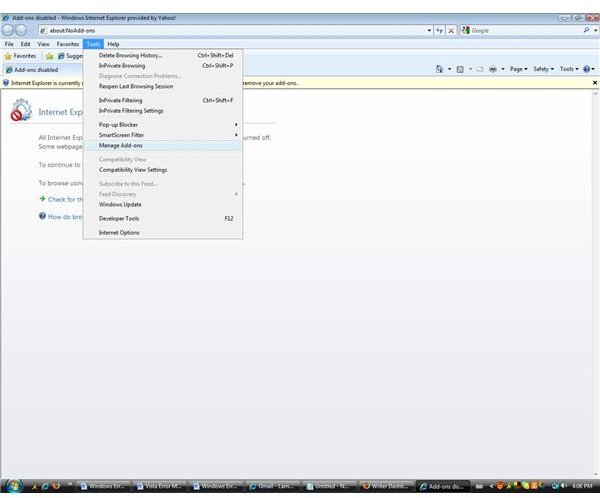Select the Add-ons disabled tab
Image resolution: width=600 pixels, height=498 pixels.
[x=43, y=70]
